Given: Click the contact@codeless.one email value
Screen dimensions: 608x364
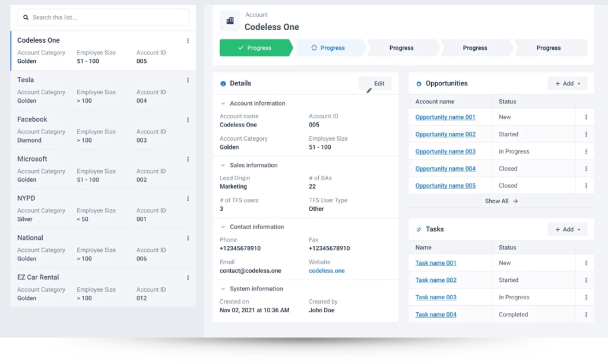Looking at the screenshot, I should (x=251, y=271).
